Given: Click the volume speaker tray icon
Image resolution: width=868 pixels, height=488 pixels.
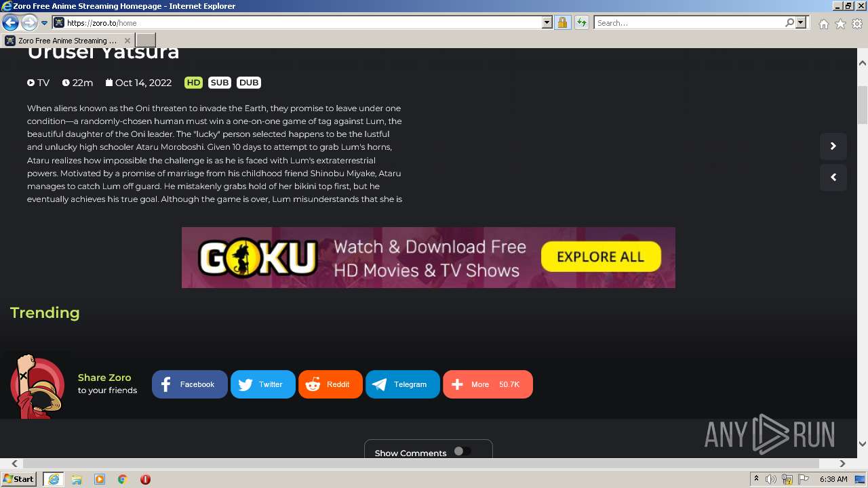Looking at the screenshot, I should [771, 479].
